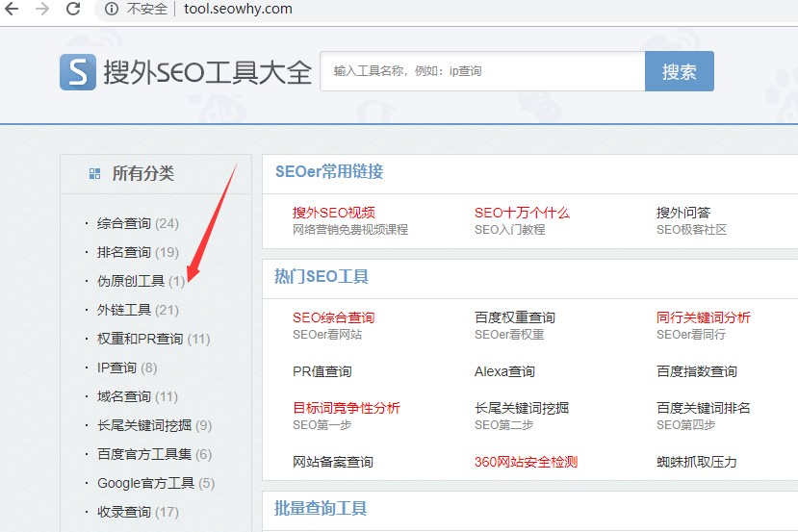Click the SEO第二步 subtitle
This screenshot has width=798, height=532.
(x=503, y=425)
